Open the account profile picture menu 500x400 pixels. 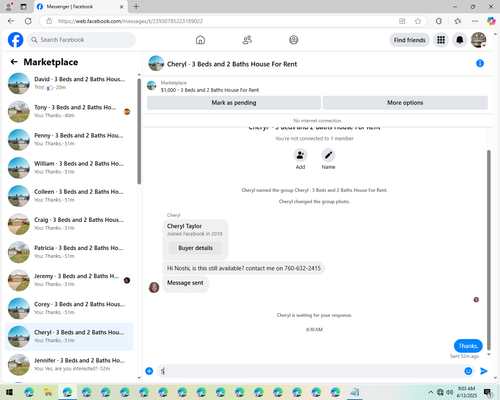[x=478, y=40]
